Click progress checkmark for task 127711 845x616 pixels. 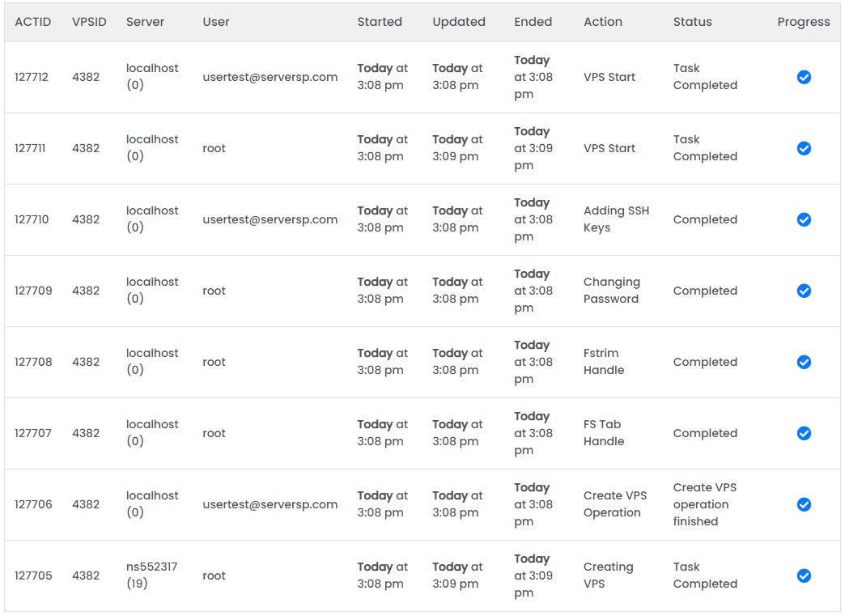point(804,148)
